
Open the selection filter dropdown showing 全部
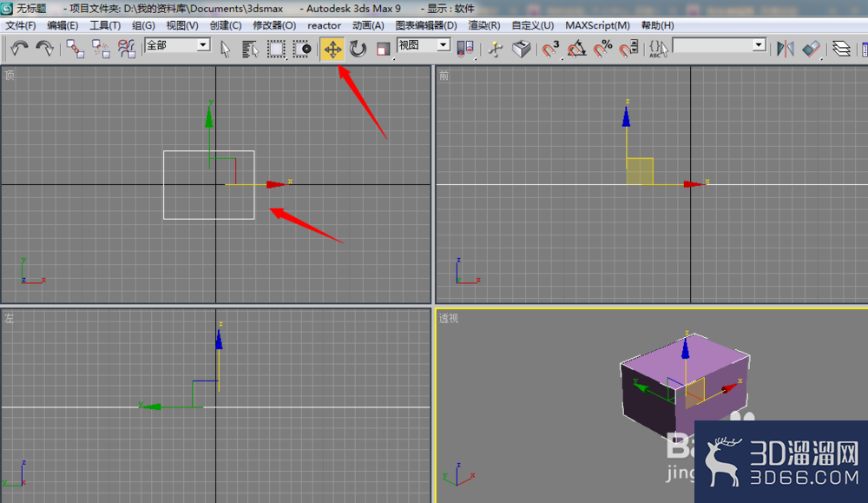click(177, 45)
